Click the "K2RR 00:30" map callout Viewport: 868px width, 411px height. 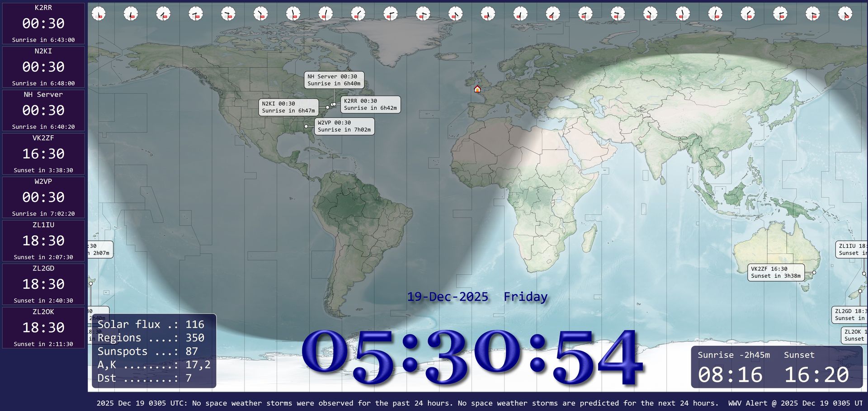tap(370, 104)
